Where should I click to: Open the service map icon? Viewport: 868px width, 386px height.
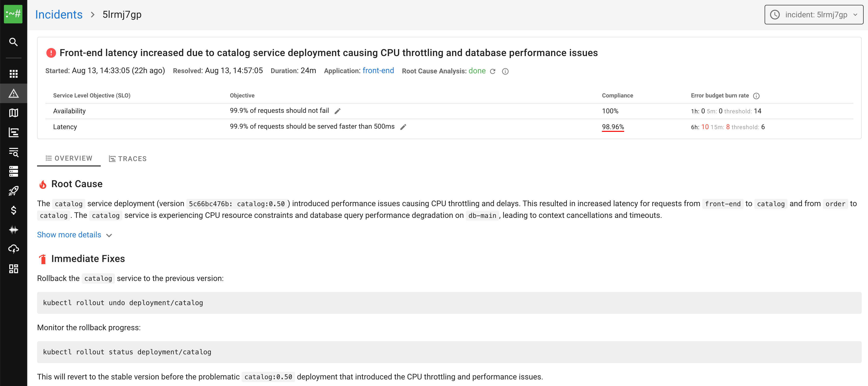(x=13, y=113)
